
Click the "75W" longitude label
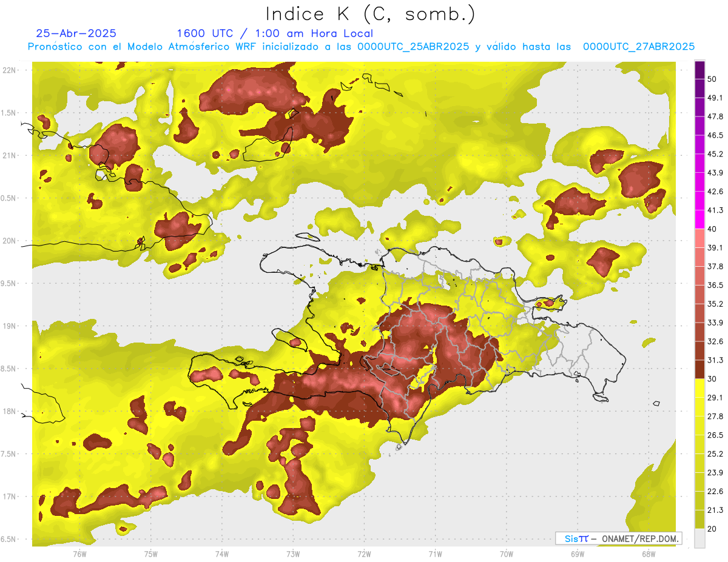click(151, 554)
